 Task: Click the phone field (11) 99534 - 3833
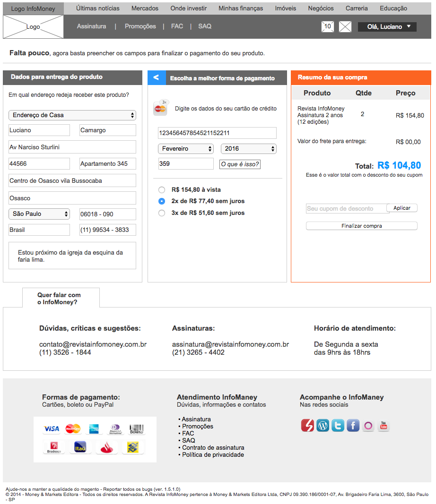coord(108,230)
